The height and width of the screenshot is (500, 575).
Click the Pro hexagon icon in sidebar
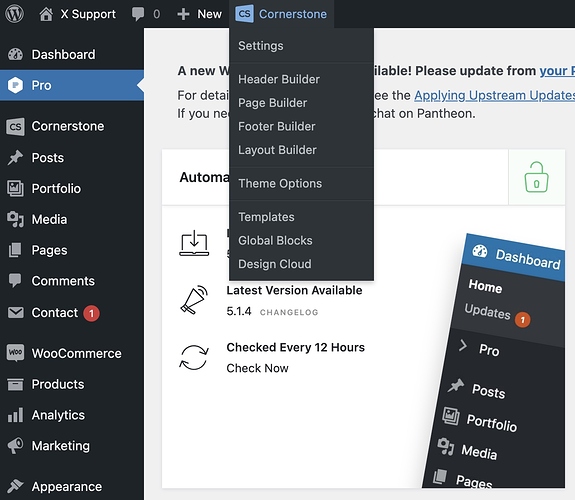pyautogui.click(x=15, y=85)
